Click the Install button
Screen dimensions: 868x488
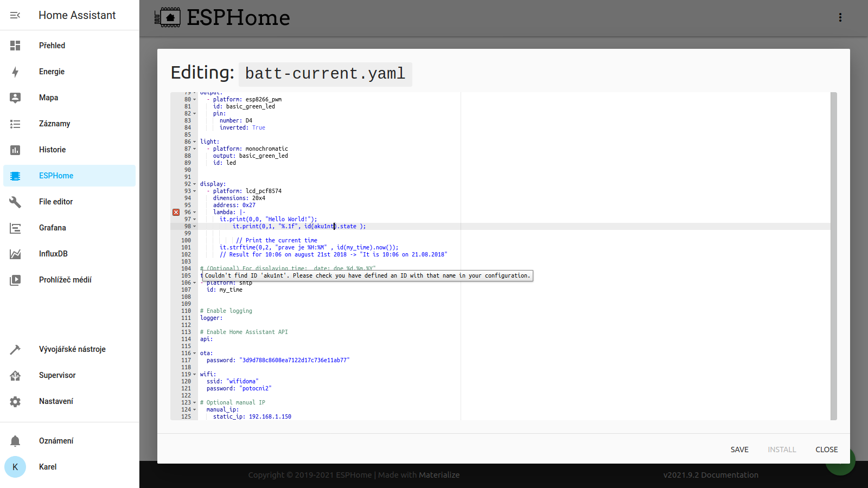tap(782, 450)
